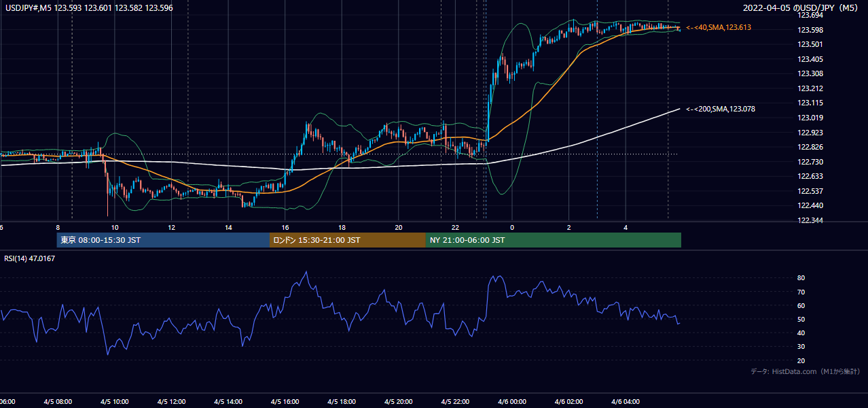The image size is (868, 408).
Task: Click price axis value 122.440
Action: click(809, 205)
